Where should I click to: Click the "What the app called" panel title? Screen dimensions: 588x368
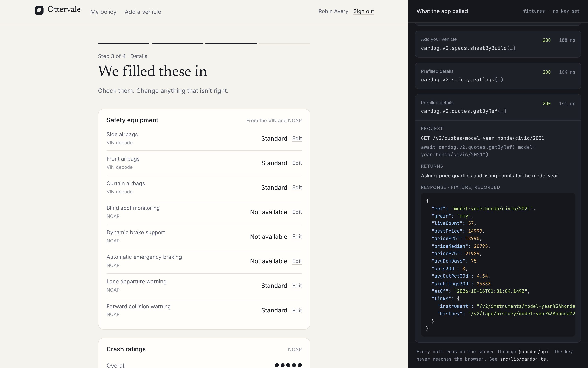[442, 11]
